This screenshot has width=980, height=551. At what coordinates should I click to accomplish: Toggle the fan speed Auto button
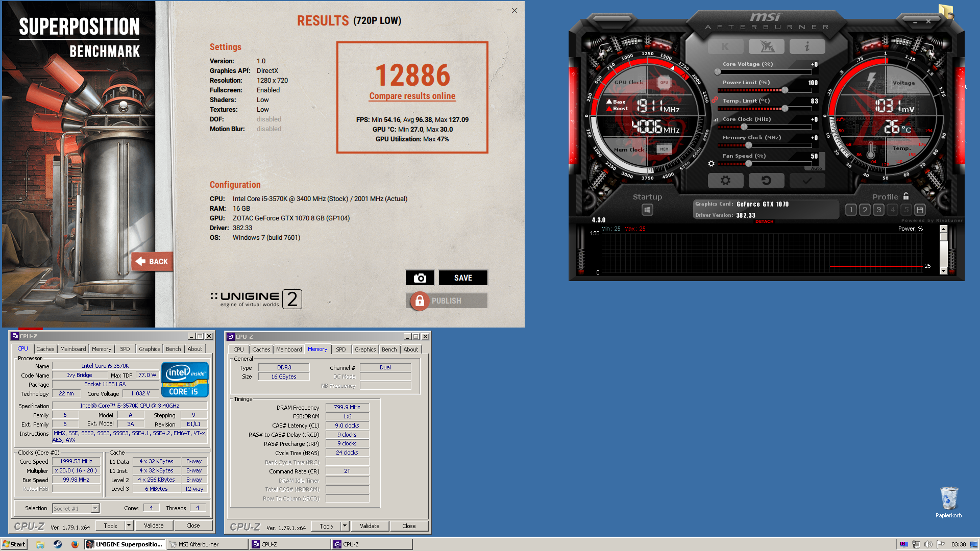click(816, 168)
